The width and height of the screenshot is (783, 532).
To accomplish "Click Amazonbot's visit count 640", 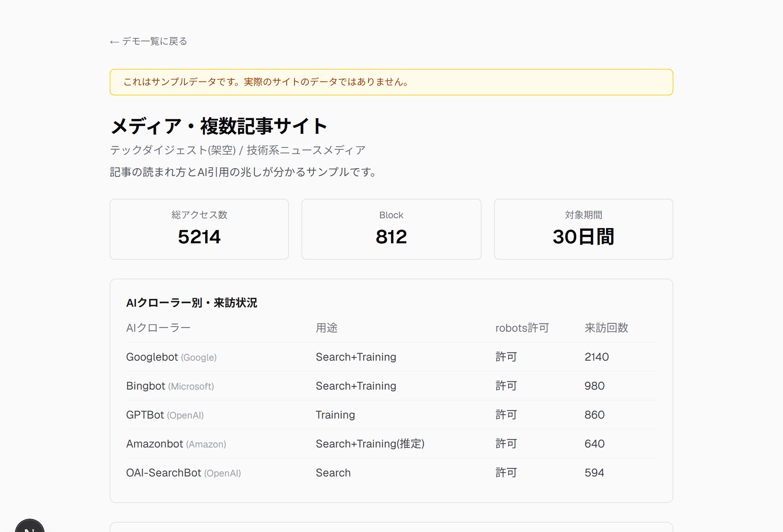I will [x=594, y=444].
